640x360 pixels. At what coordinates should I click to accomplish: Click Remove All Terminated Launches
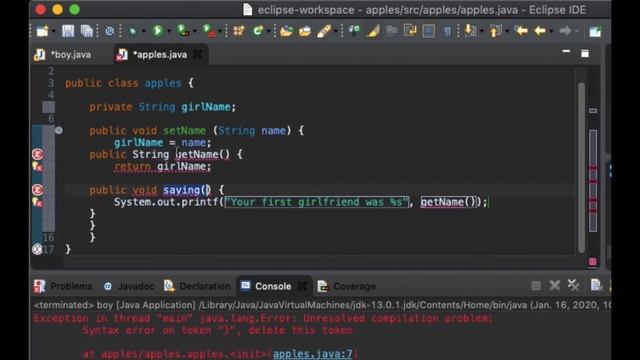coord(573,285)
